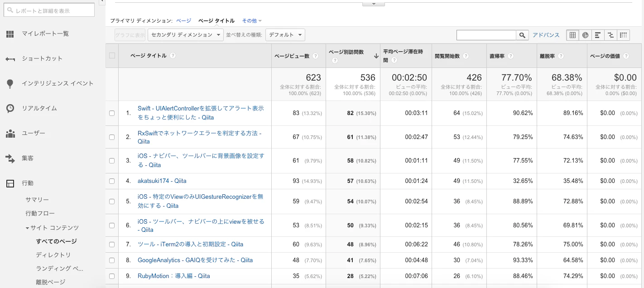
Task: Open 行動フロー in the sidebar
Action: pos(40,214)
